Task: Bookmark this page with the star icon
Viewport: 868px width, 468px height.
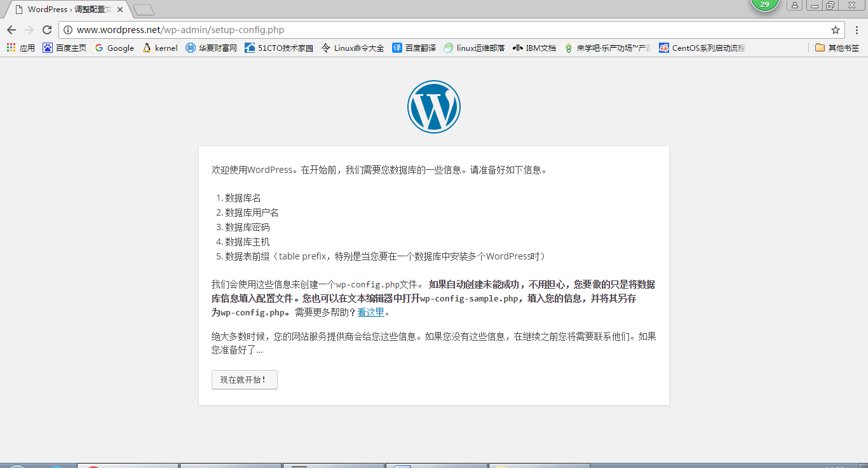Action: pyautogui.click(x=836, y=30)
